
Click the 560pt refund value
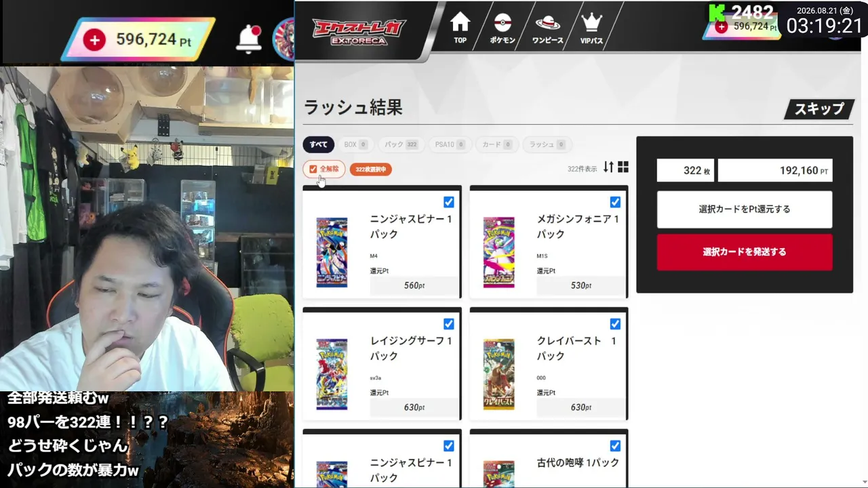click(414, 286)
